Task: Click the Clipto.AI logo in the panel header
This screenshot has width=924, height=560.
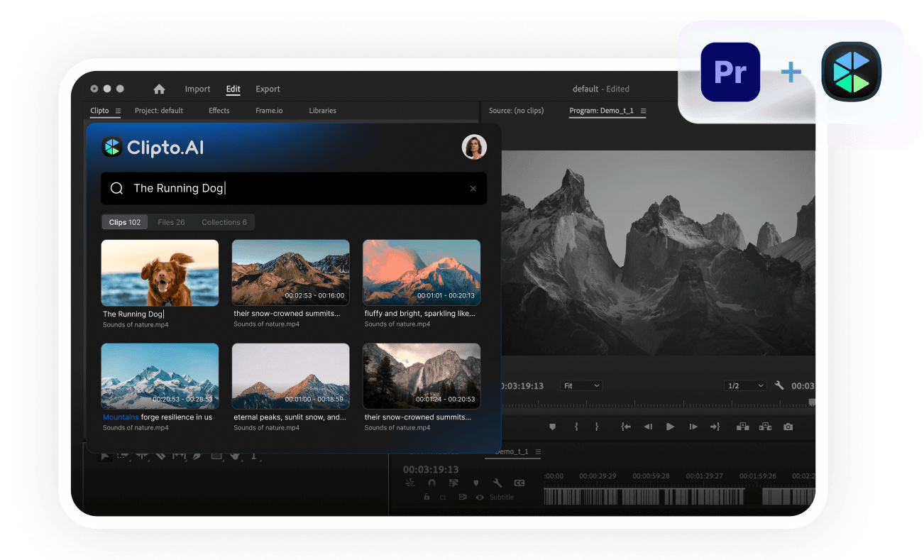Action: point(112,147)
